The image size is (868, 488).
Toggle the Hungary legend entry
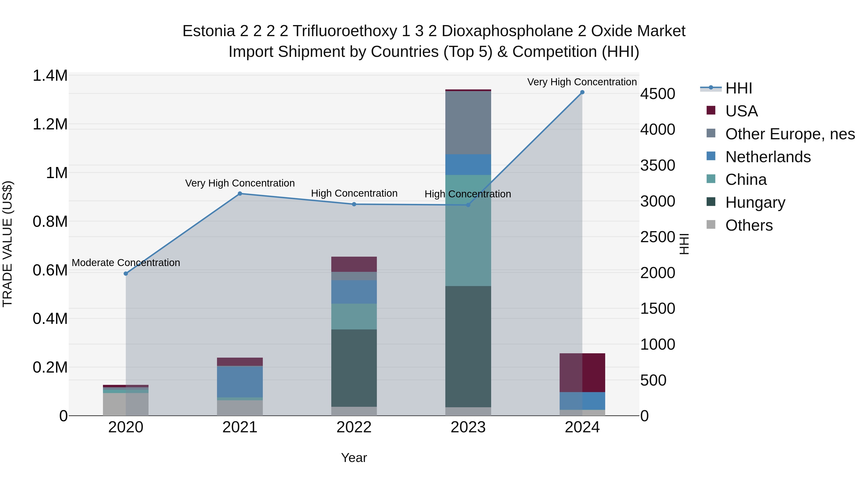746,202
